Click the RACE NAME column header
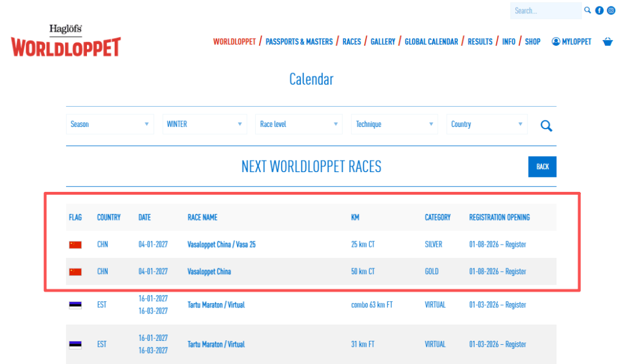The height and width of the screenshot is (364, 626). (x=202, y=217)
